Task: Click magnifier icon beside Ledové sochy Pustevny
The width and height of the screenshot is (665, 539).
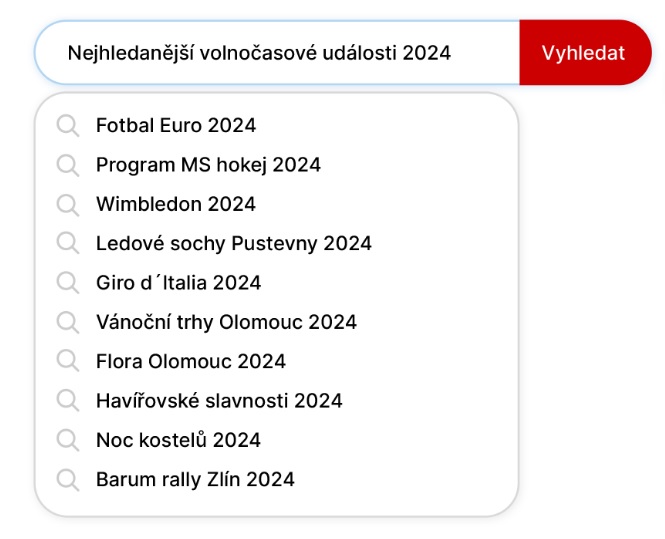Action: (x=68, y=244)
